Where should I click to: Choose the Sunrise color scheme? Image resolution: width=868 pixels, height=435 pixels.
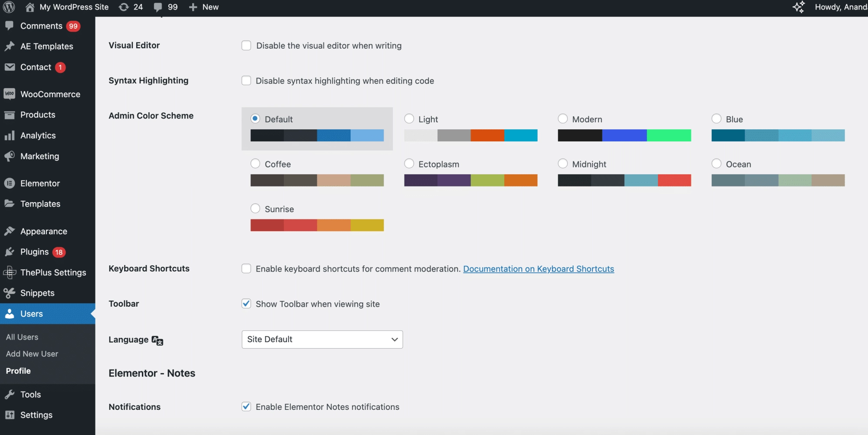(x=255, y=208)
